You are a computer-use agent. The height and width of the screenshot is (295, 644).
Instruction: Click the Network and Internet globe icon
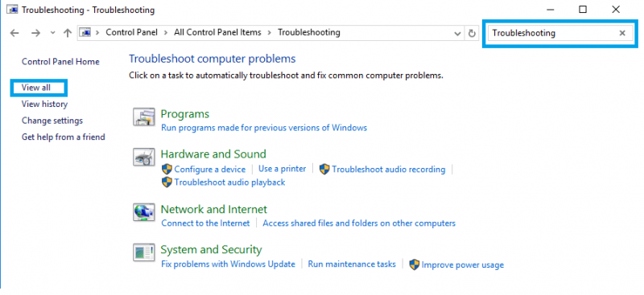[144, 212]
